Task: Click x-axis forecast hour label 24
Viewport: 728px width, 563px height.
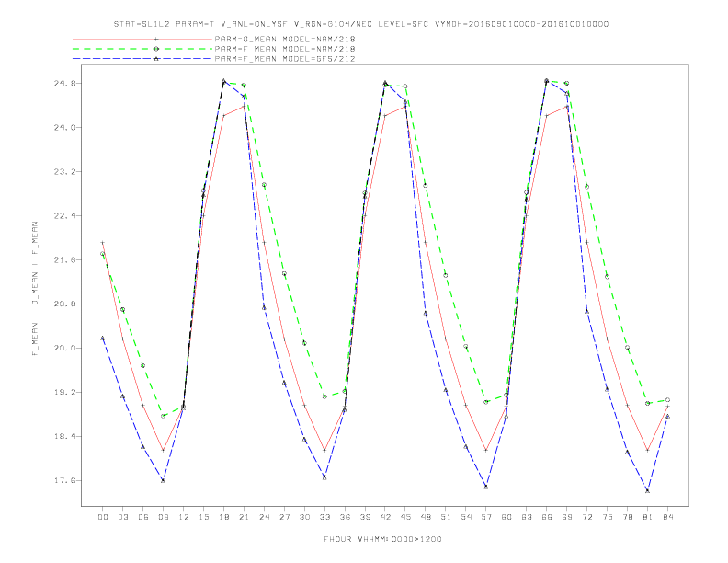Action: point(264,517)
